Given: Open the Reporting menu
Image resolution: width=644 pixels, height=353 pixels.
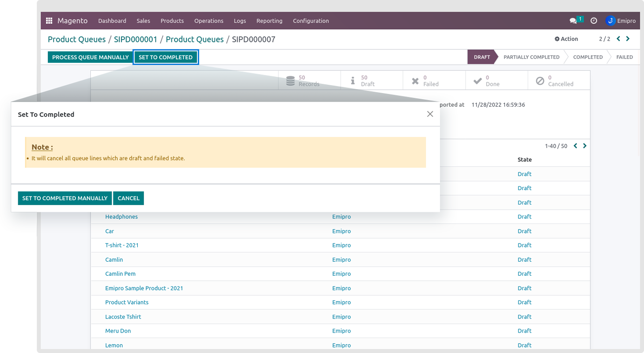Looking at the screenshot, I should [269, 21].
